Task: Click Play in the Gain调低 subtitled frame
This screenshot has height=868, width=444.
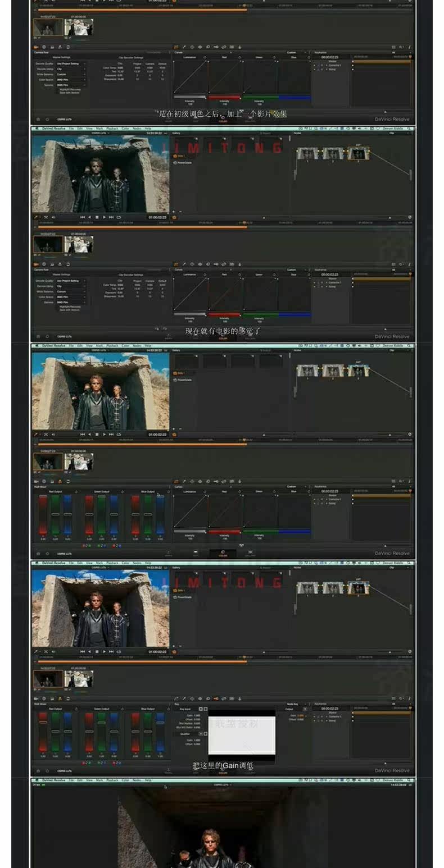Action: pyautogui.click(x=104, y=651)
